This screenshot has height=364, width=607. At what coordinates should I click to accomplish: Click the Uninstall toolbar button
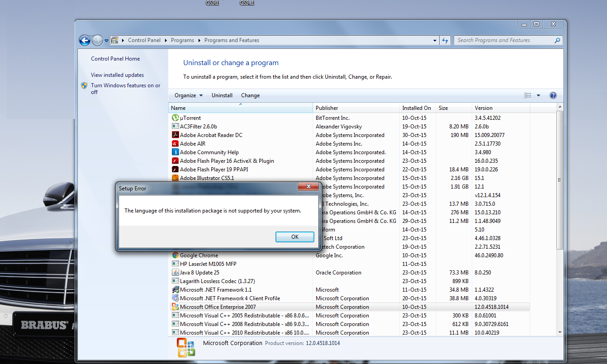(x=222, y=95)
